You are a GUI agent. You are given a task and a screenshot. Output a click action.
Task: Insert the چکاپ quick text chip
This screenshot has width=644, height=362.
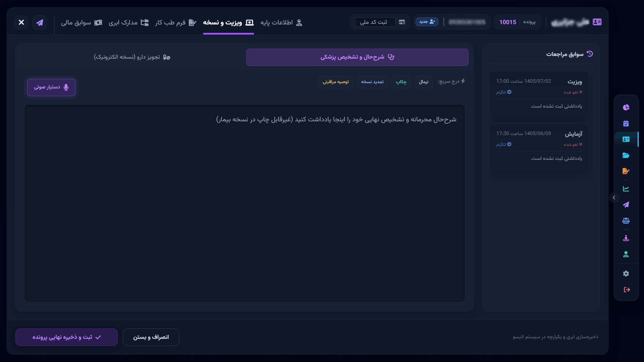coord(401,82)
